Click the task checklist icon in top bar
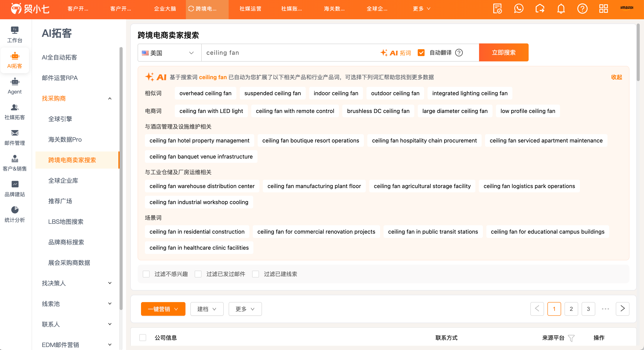The height and width of the screenshot is (350, 644). pyautogui.click(x=497, y=9)
